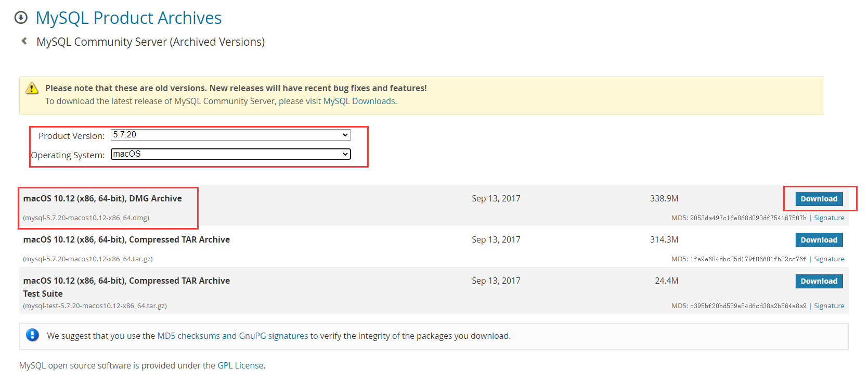Download the Test Suite TAR archive 24.4M
868x381 pixels.
[819, 281]
